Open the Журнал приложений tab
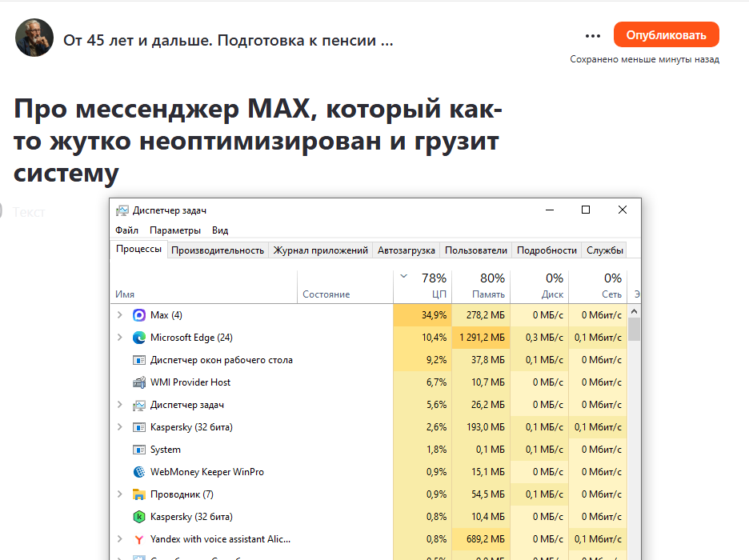 pyautogui.click(x=321, y=250)
